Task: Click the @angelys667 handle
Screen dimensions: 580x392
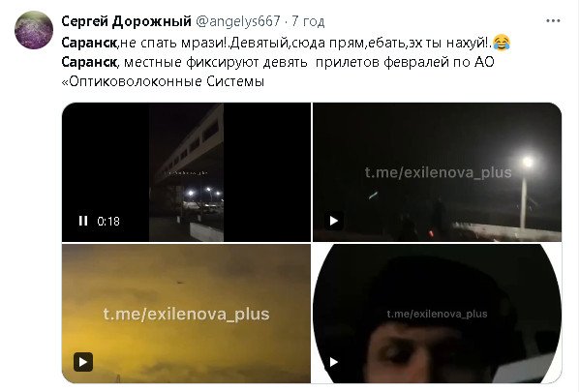Action: tap(237, 21)
